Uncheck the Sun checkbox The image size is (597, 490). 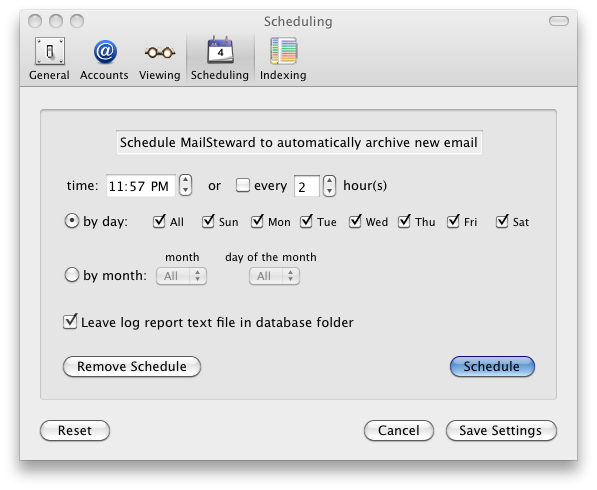[x=208, y=221]
